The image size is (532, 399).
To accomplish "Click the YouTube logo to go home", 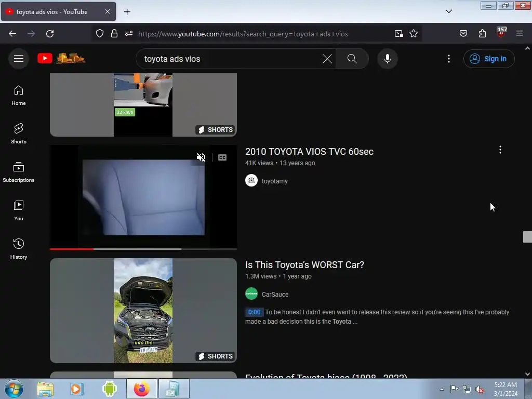I will (x=61, y=59).
